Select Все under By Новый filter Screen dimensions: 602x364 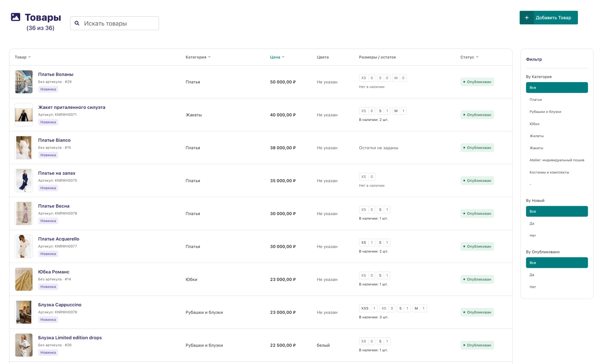pos(557,211)
